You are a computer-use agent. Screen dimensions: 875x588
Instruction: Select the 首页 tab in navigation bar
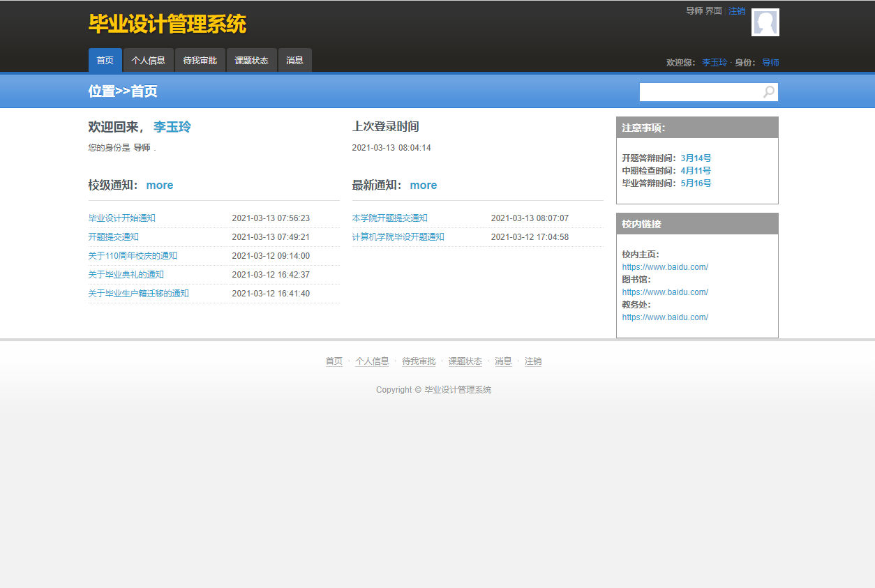105,61
